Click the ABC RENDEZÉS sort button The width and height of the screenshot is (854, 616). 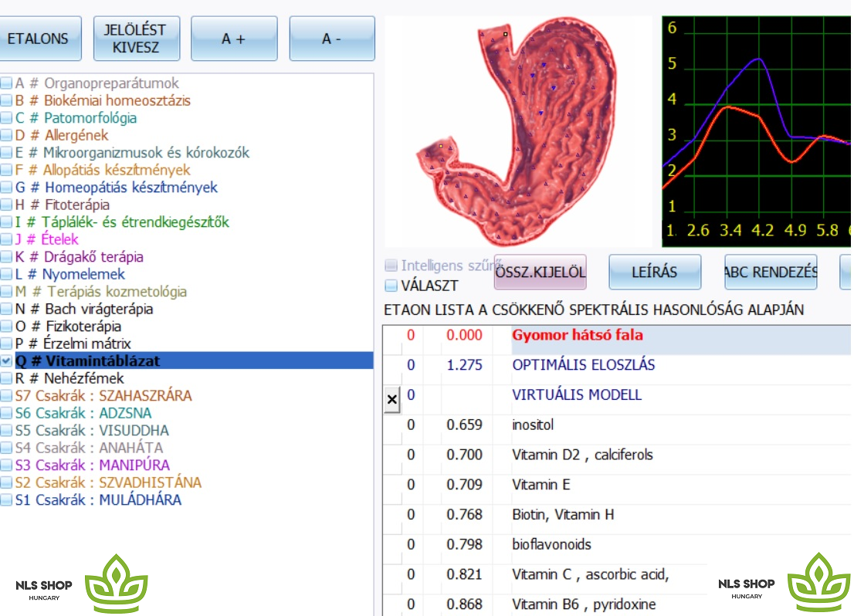pyautogui.click(x=771, y=272)
